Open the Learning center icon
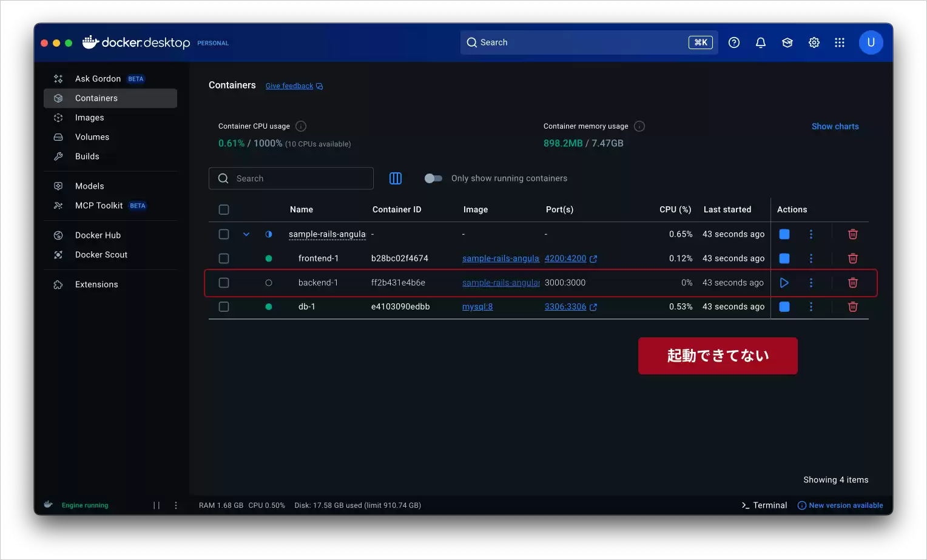This screenshot has height=560, width=927. (x=787, y=42)
